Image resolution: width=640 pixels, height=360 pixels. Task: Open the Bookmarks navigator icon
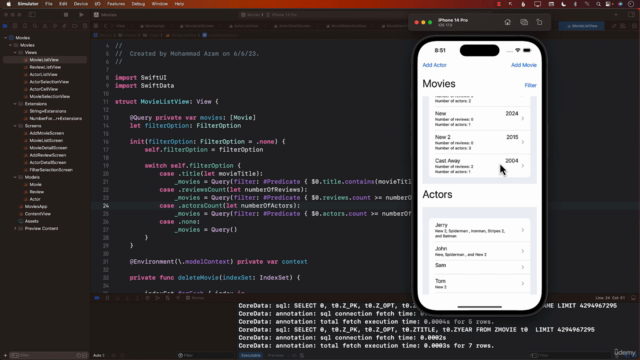25,26
